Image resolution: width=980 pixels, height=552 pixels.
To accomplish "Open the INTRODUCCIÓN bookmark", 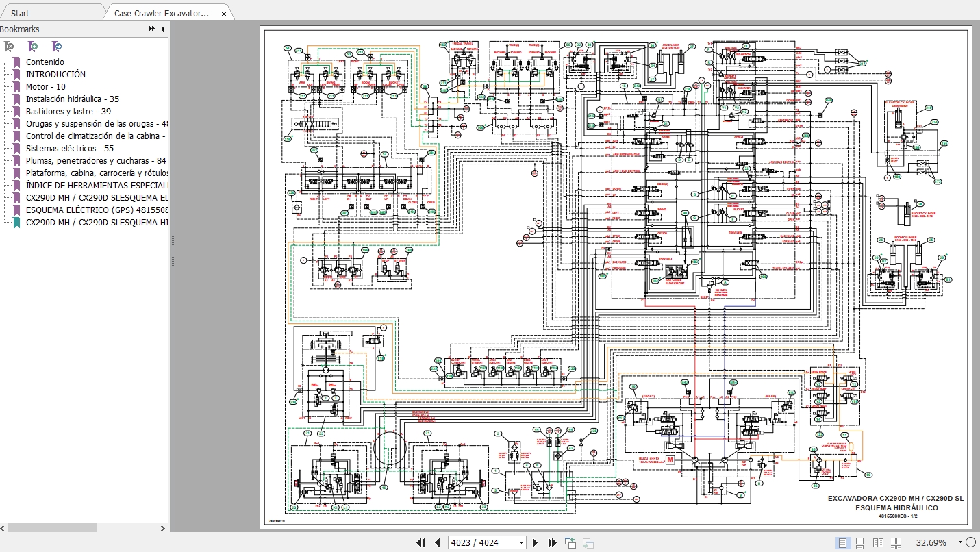I will (56, 74).
